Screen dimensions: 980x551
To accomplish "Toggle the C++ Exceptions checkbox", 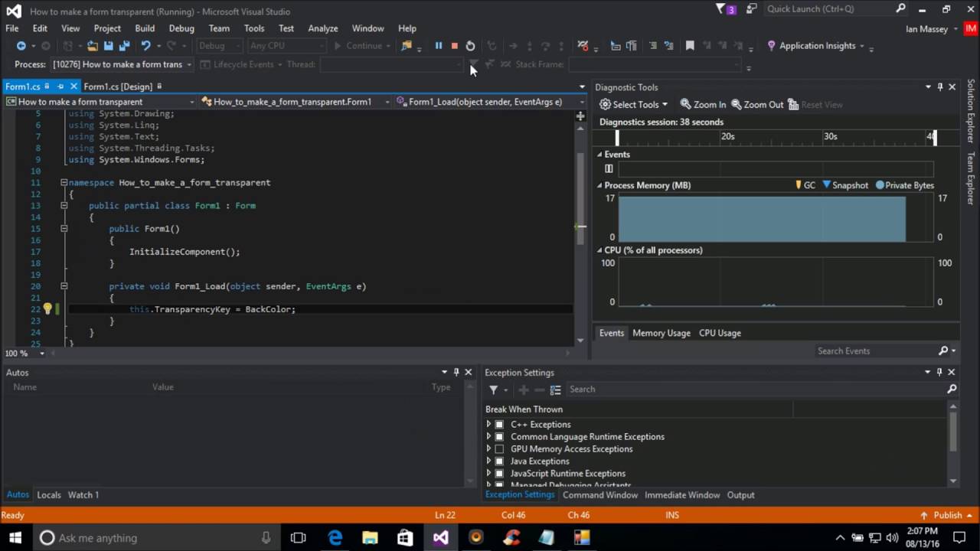I will (x=499, y=425).
